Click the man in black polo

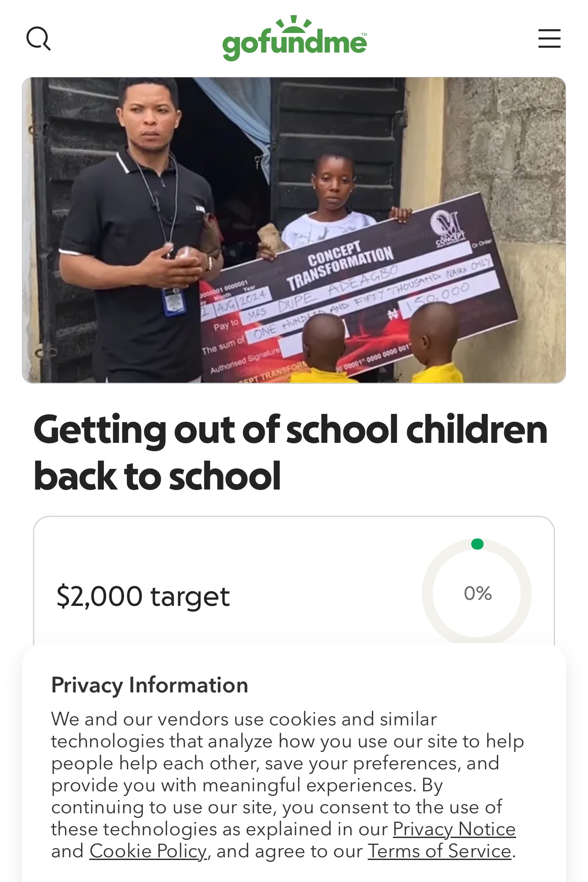click(137, 230)
